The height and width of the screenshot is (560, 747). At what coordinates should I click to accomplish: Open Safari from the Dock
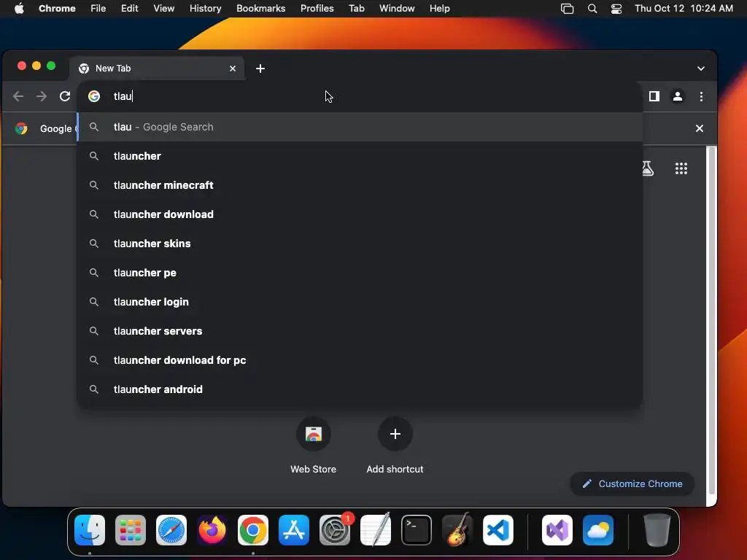(171, 530)
